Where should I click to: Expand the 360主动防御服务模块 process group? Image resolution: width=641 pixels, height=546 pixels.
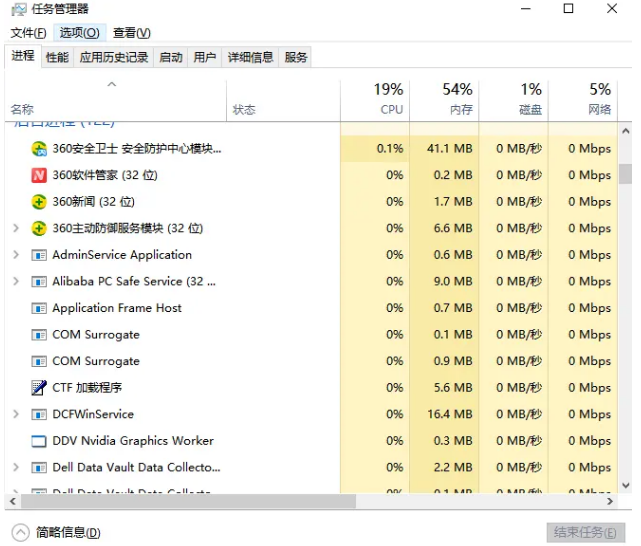pos(16,228)
